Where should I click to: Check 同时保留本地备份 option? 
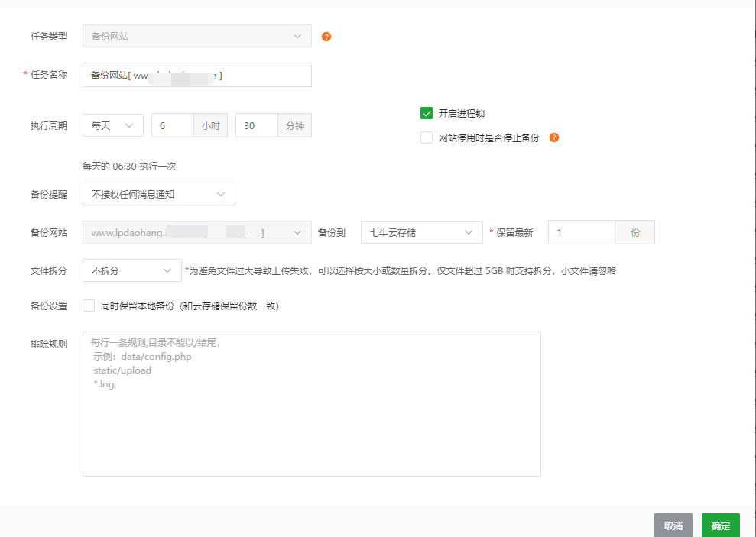[x=89, y=306]
